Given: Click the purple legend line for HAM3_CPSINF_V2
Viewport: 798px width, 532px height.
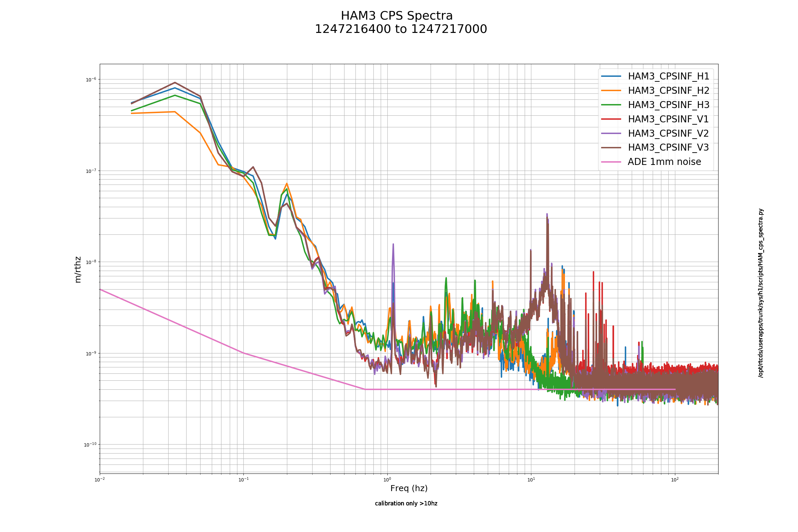Looking at the screenshot, I should pyautogui.click(x=611, y=133).
